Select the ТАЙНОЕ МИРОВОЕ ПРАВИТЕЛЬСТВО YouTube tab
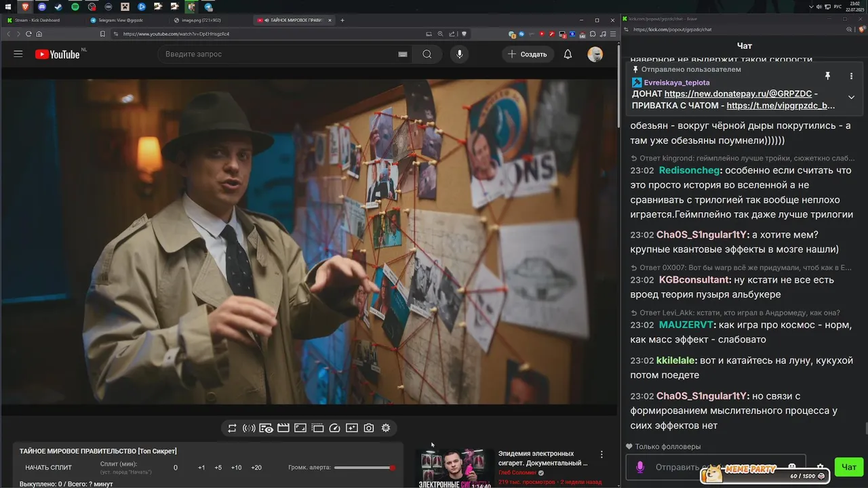 tap(293, 20)
